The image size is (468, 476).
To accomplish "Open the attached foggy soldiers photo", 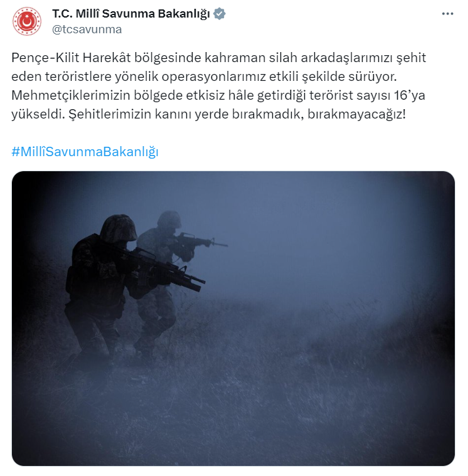I will point(233,319).
